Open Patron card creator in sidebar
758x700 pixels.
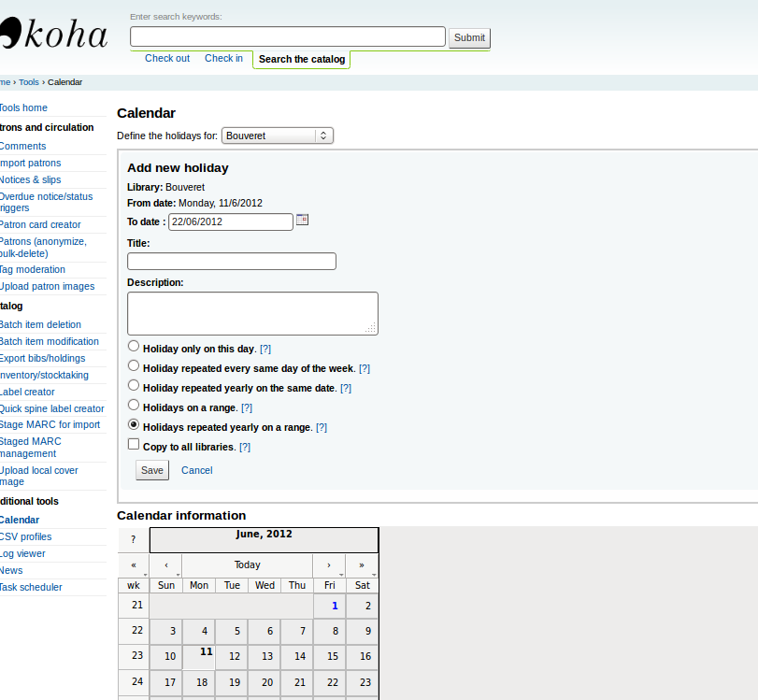[40, 224]
